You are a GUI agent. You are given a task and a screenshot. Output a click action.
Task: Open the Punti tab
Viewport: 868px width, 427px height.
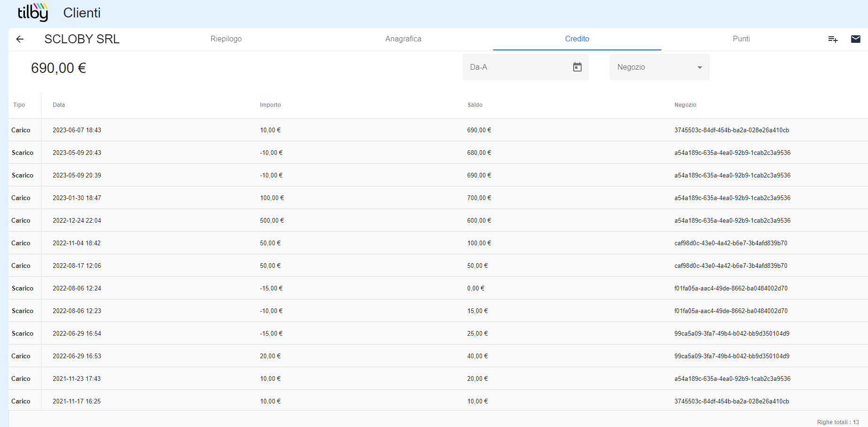(x=741, y=39)
